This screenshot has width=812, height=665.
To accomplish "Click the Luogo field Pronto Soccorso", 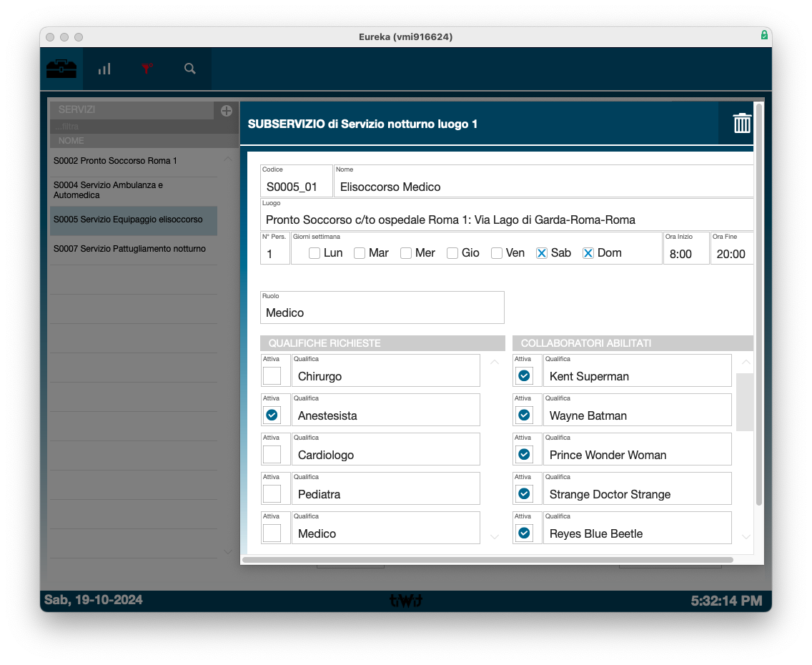I will click(507, 215).
